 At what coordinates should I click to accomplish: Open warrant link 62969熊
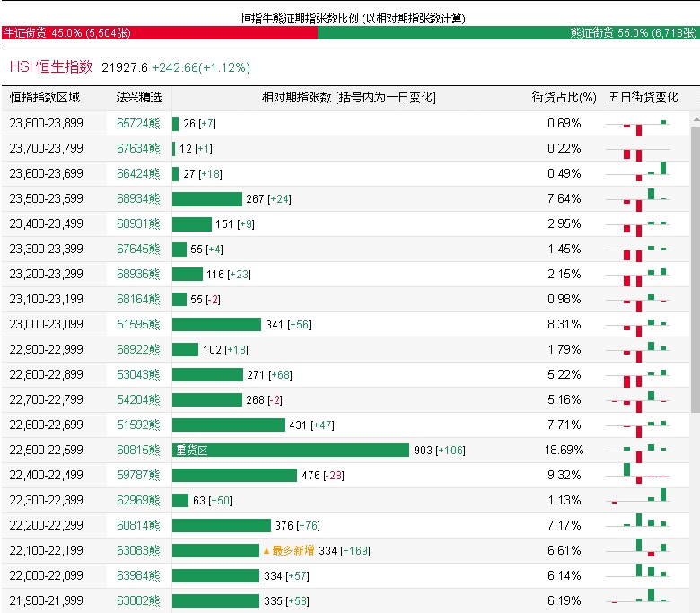coord(138,500)
